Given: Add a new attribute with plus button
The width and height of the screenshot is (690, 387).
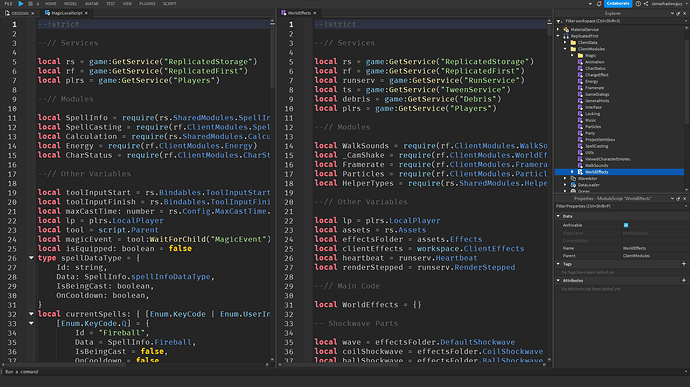Looking at the screenshot, I should [683, 280].
